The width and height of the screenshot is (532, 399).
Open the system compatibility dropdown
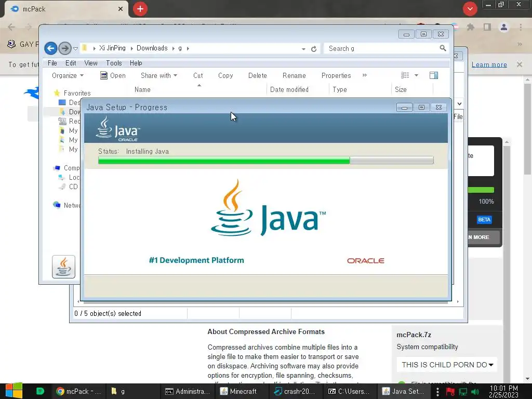pos(447,365)
